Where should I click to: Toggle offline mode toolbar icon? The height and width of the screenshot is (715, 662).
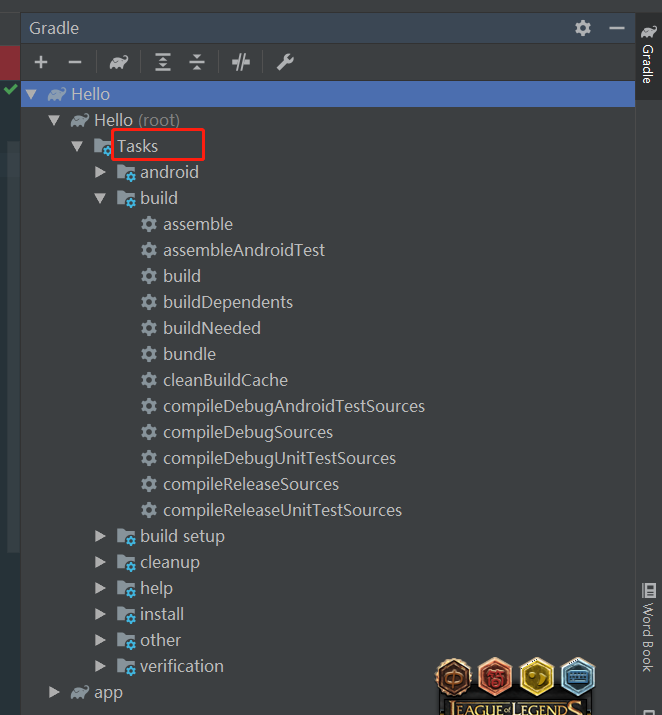pyautogui.click(x=241, y=62)
